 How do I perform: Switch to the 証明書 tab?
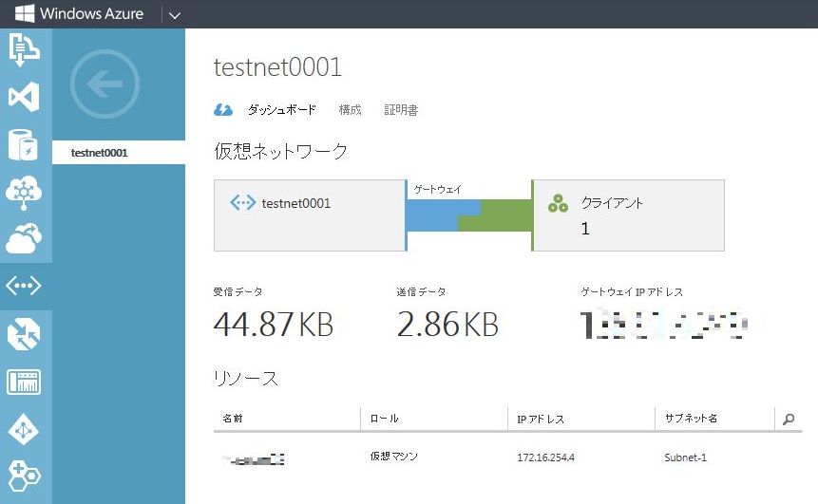[x=401, y=109]
